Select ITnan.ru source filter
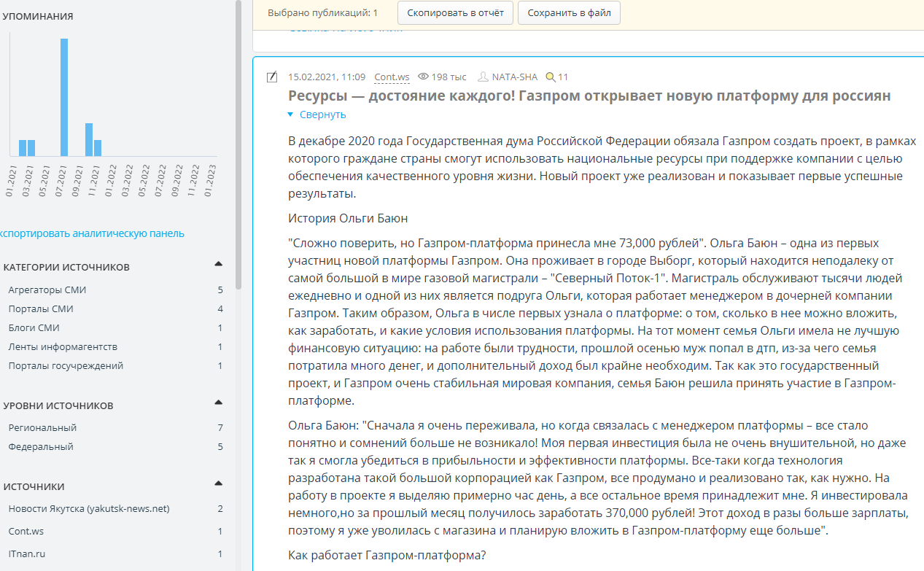Image resolution: width=924 pixels, height=571 pixels. 26,553
